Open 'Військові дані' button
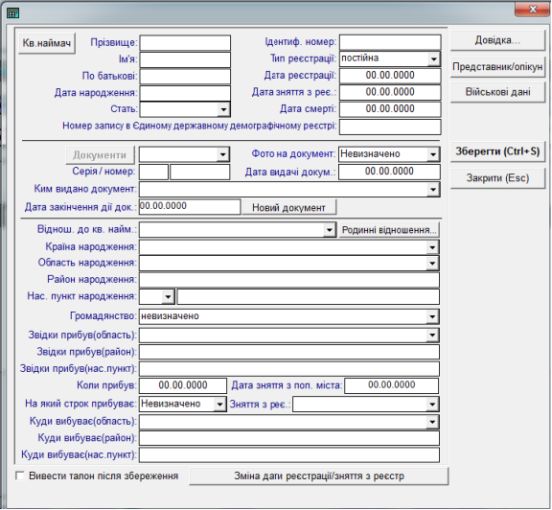 [497, 92]
